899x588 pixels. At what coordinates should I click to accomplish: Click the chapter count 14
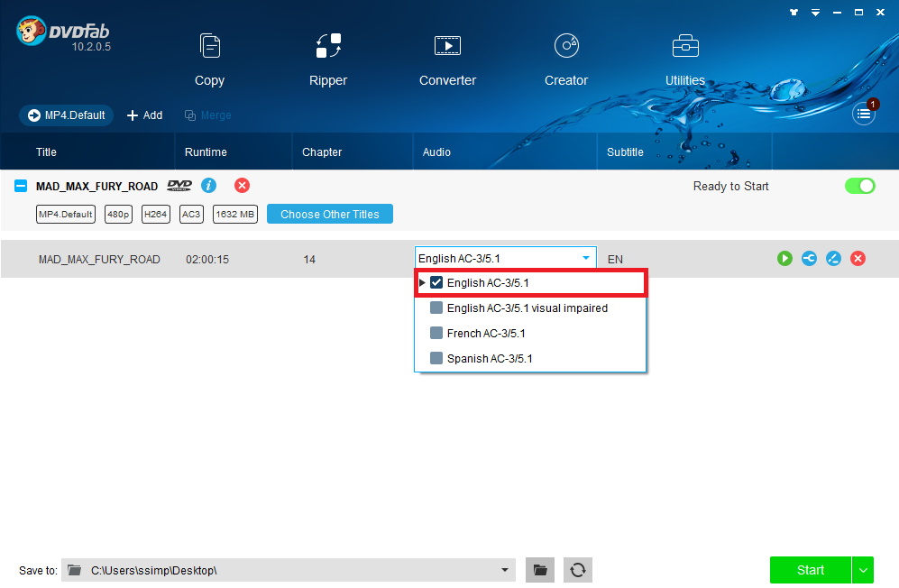click(309, 260)
